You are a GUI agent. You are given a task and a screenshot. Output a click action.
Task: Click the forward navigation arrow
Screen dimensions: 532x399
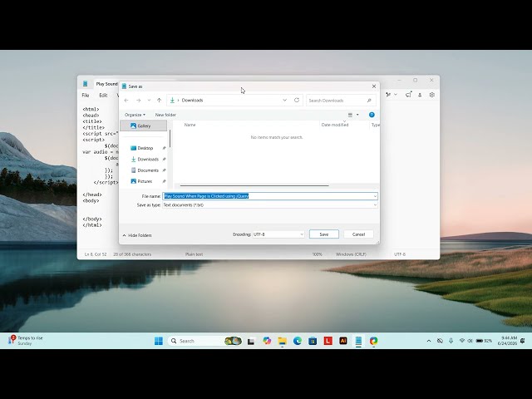pyautogui.click(x=138, y=101)
